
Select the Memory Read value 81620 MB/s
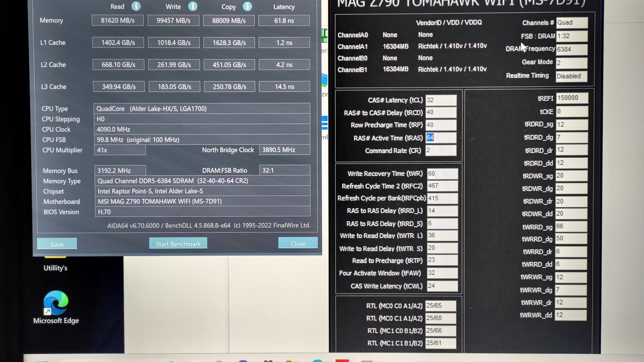pyautogui.click(x=118, y=20)
